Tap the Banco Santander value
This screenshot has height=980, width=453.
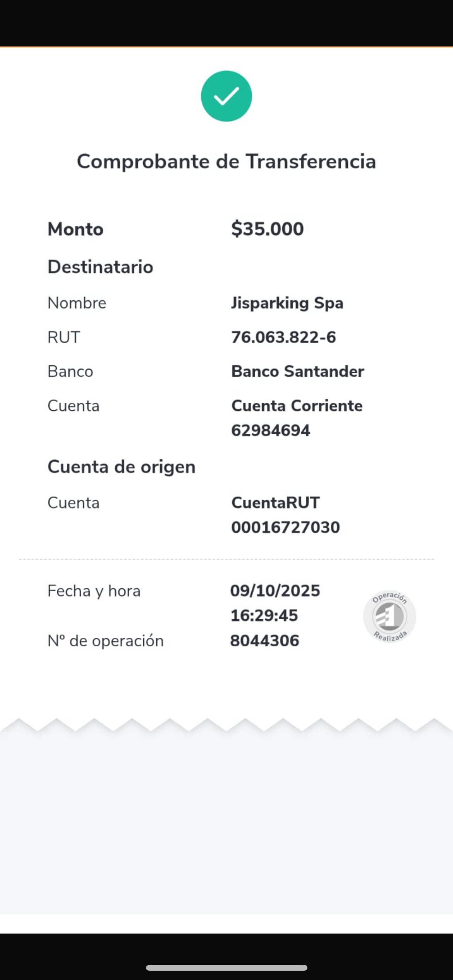[x=297, y=372]
